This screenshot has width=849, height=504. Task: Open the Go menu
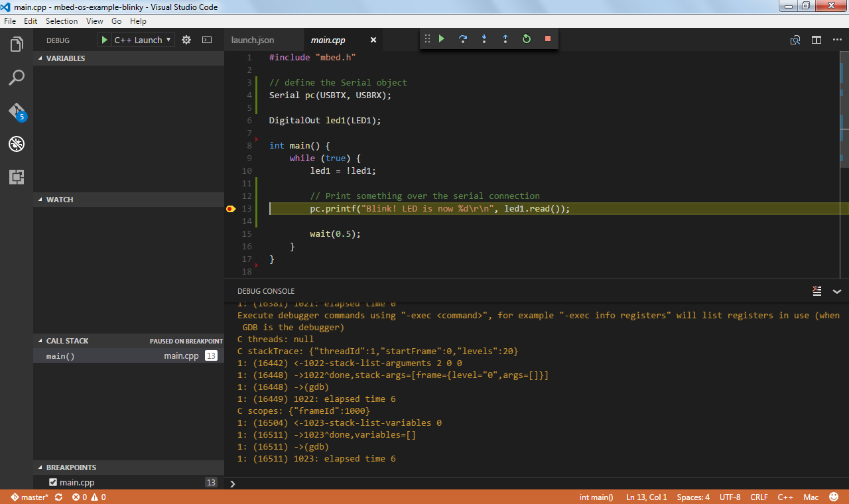pos(116,21)
